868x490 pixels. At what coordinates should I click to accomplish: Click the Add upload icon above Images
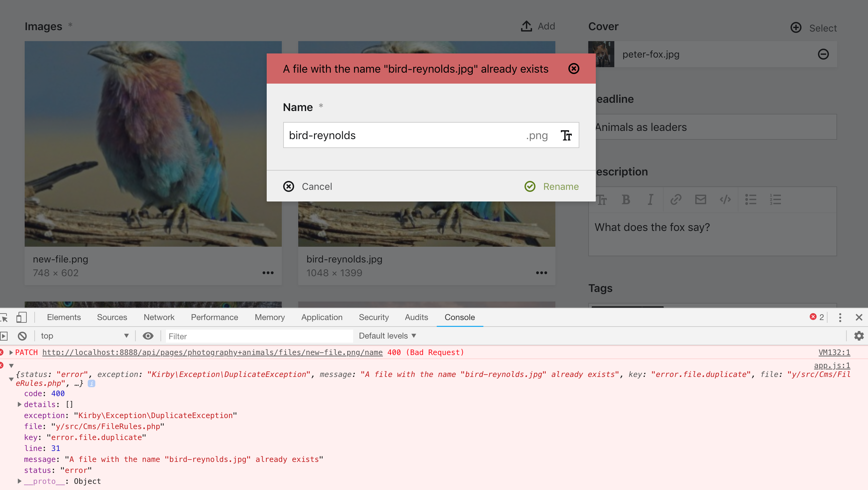(x=527, y=26)
